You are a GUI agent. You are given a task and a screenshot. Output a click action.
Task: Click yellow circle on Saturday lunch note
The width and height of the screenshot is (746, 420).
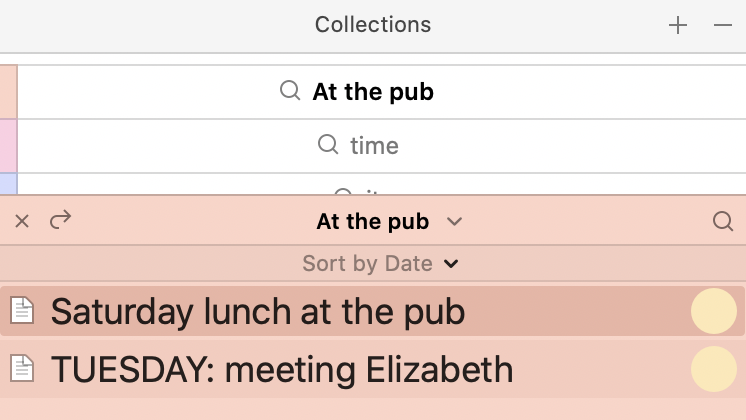pos(714,311)
